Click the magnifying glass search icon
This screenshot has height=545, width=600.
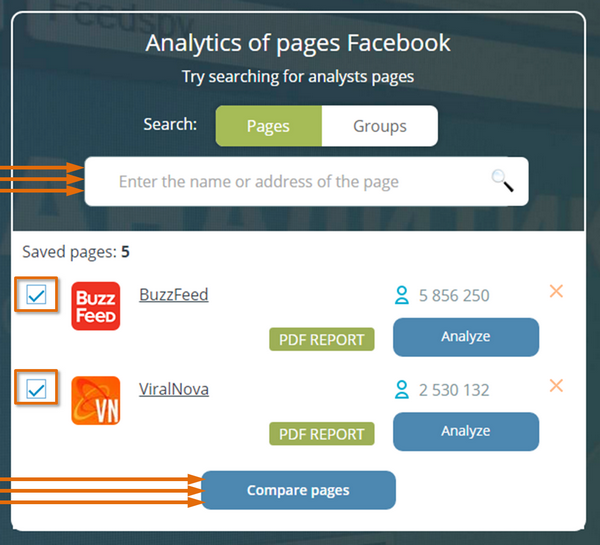coord(502,181)
